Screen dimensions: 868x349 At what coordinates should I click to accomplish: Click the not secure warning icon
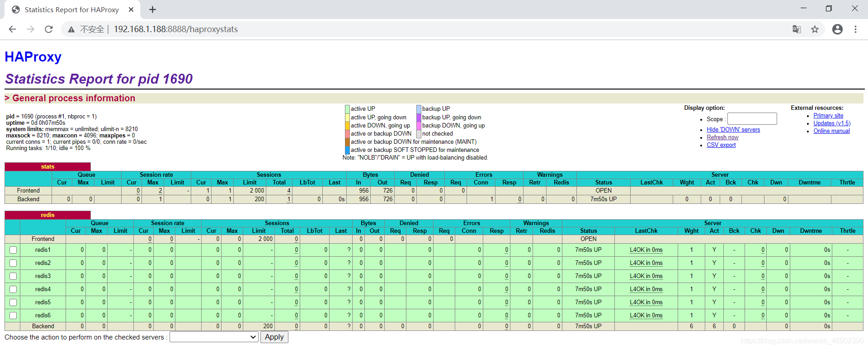click(x=71, y=29)
